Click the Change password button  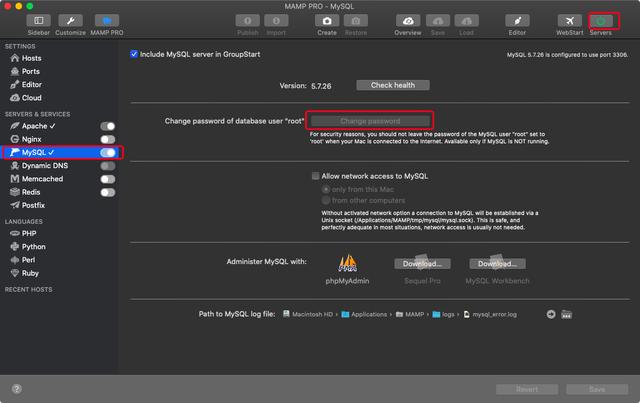(x=370, y=121)
